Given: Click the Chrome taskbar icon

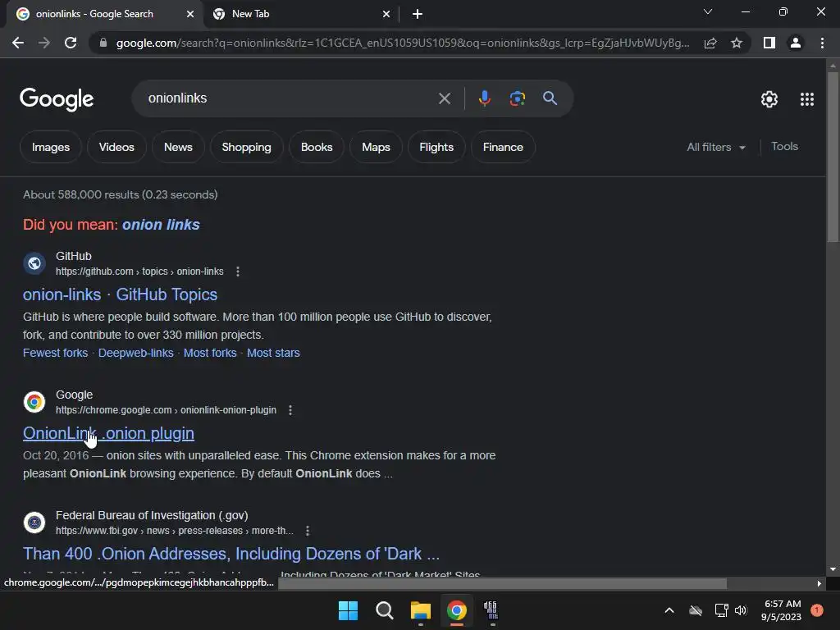Looking at the screenshot, I should [x=456, y=610].
